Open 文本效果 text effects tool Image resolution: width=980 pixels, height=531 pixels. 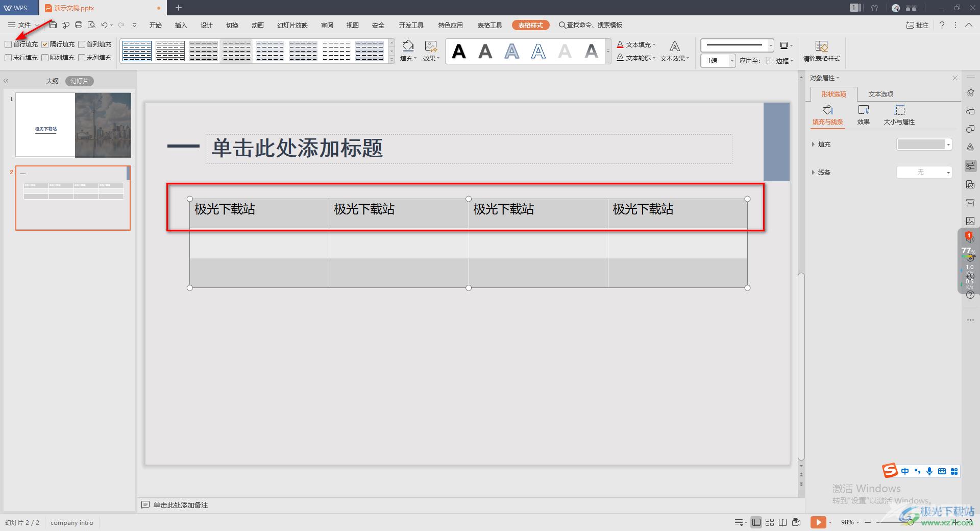coord(674,51)
